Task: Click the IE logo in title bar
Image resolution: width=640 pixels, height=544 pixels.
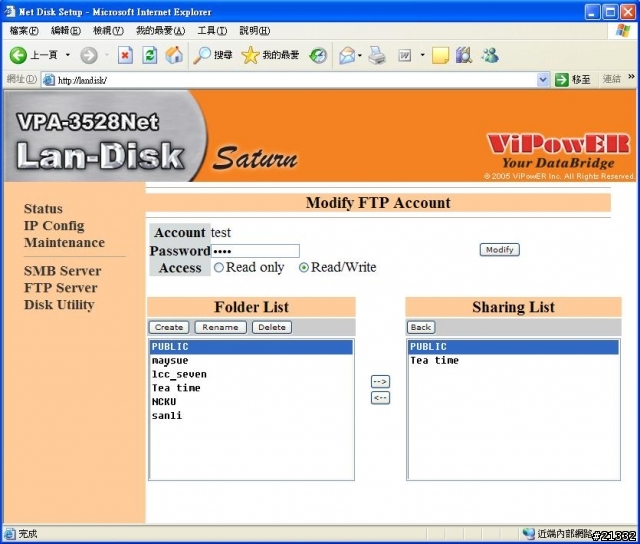Action: [10, 11]
